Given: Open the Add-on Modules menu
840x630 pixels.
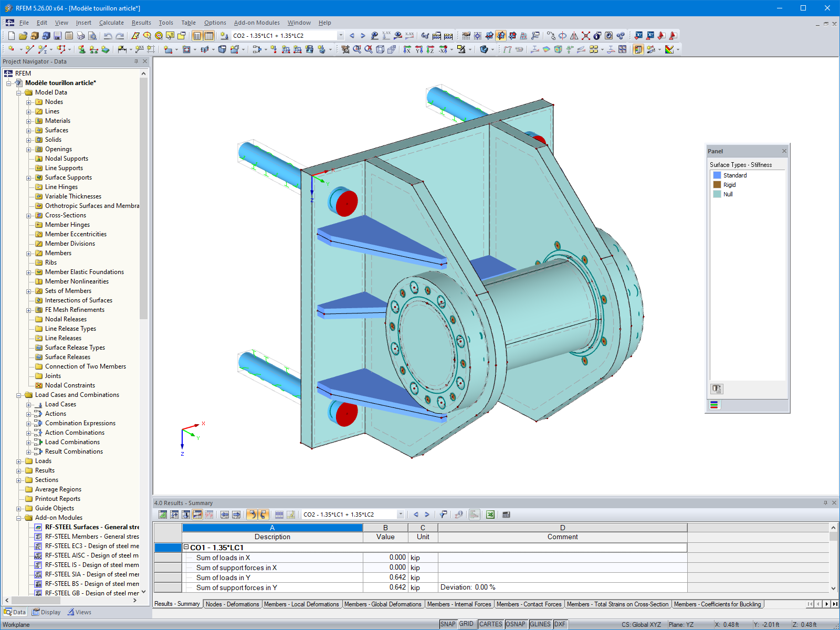Looking at the screenshot, I should (x=257, y=23).
